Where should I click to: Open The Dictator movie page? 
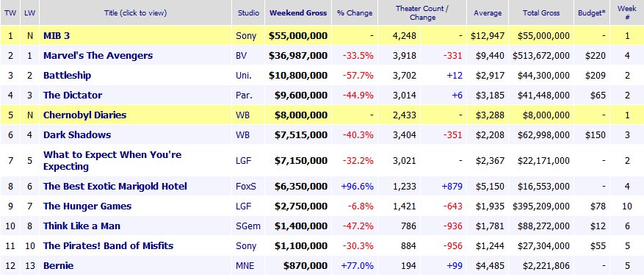pyautogui.click(x=72, y=95)
